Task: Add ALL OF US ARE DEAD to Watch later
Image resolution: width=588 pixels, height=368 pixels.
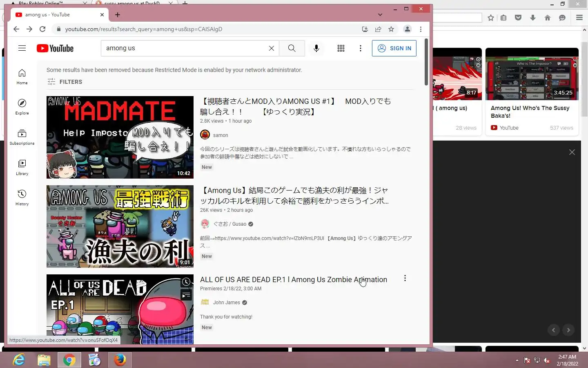Action: click(186, 282)
